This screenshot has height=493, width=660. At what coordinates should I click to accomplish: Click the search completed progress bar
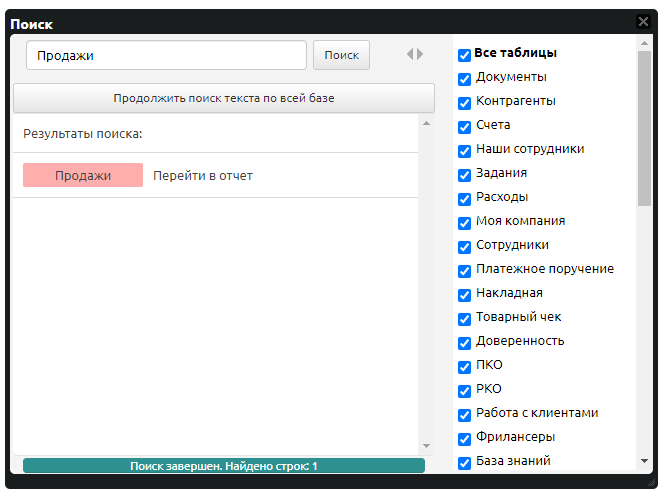tap(223, 466)
